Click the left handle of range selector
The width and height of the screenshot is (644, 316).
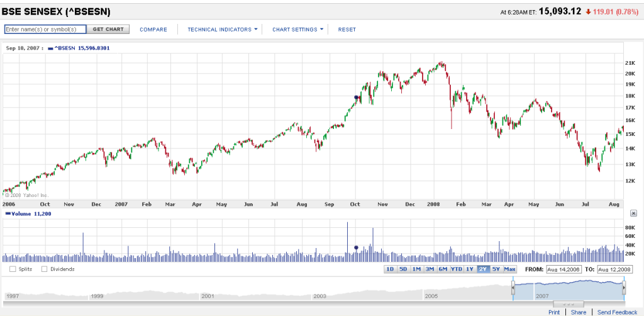coord(513,288)
